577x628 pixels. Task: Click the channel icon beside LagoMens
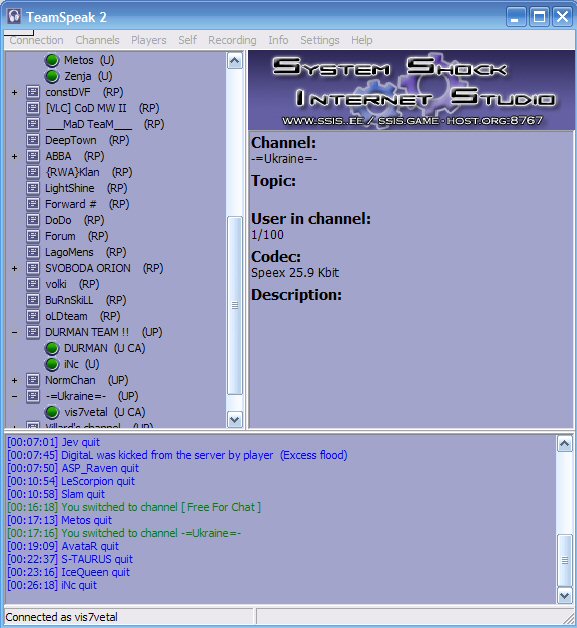tap(33, 252)
